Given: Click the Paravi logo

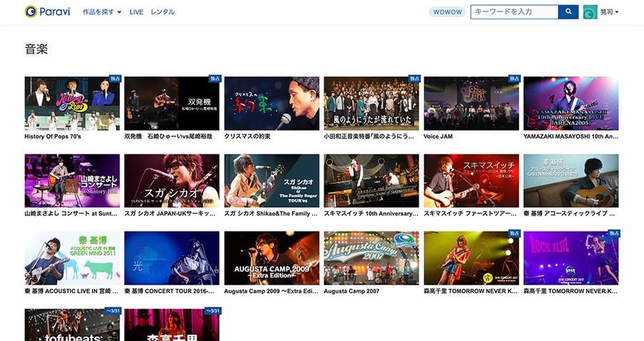Looking at the screenshot, I should click(47, 12).
